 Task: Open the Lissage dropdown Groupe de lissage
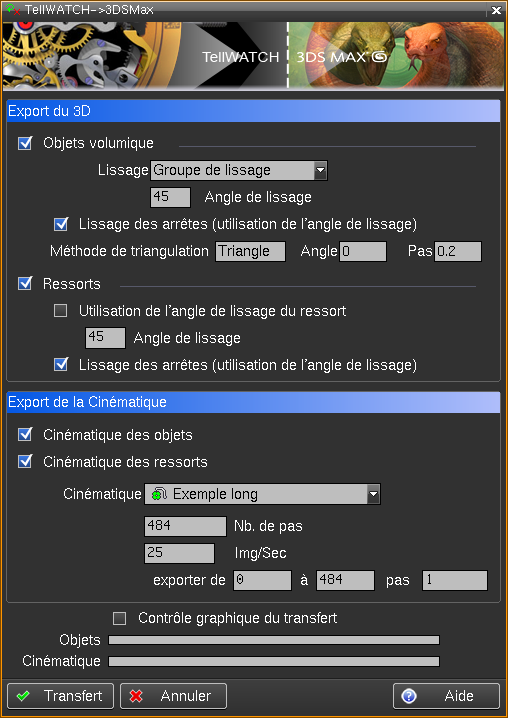point(239,171)
